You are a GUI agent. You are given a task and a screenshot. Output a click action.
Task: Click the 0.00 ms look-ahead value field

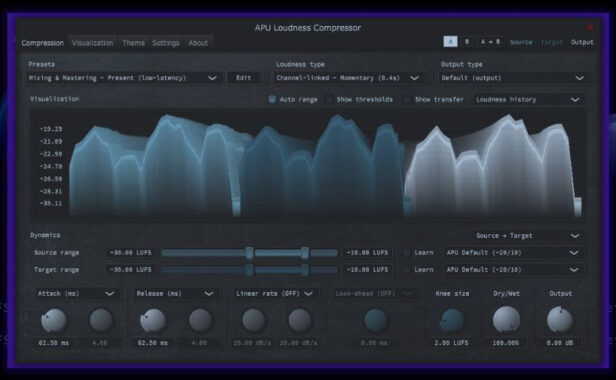(x=374, y=343)
